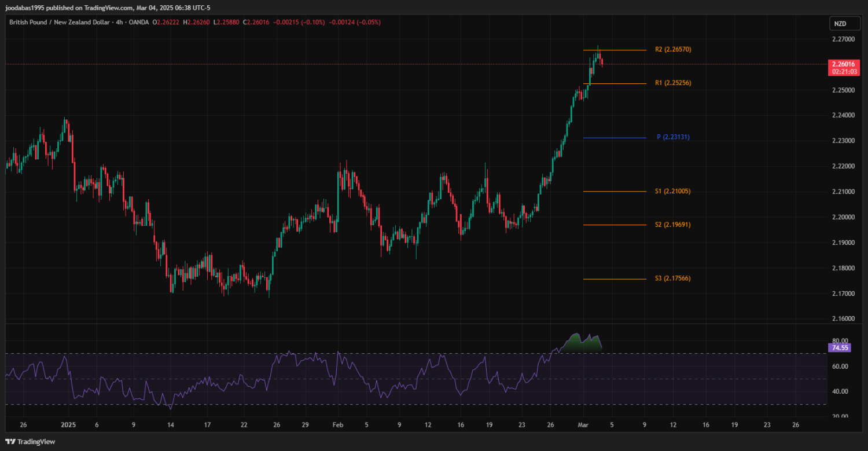Click the purple RSI value label 74.55
868x451 pixels.
pyautogui.click(x=838, y=348)
